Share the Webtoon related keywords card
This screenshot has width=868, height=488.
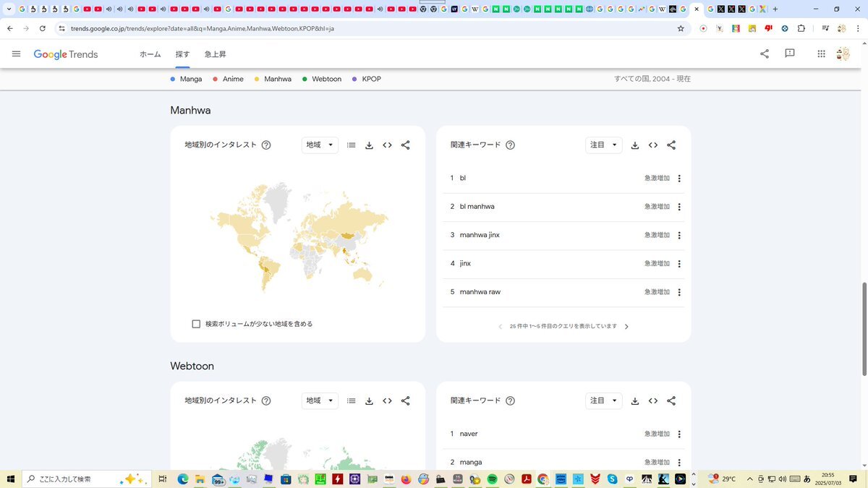[x=671, y=401]
